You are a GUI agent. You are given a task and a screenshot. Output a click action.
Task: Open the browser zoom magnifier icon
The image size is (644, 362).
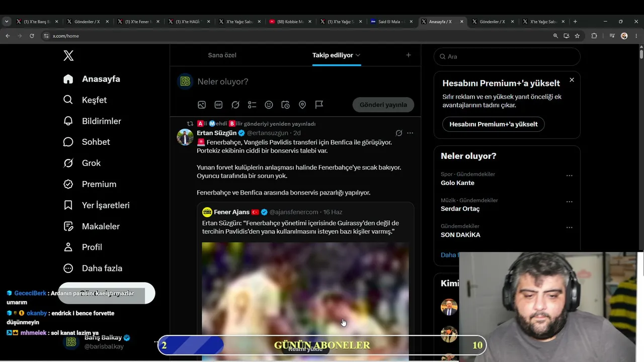[555, 36]
